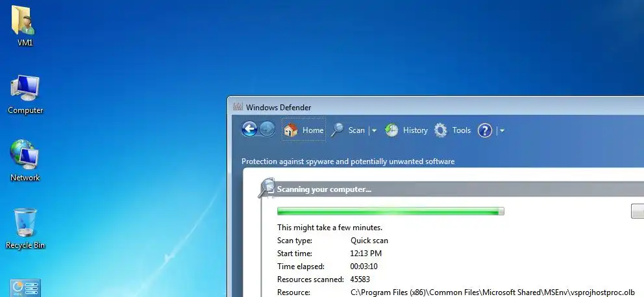Viewport: 644px width, 297px height.
Task: Click the '00:03:10' time elapsed value
Action: (x=364, y=267)
